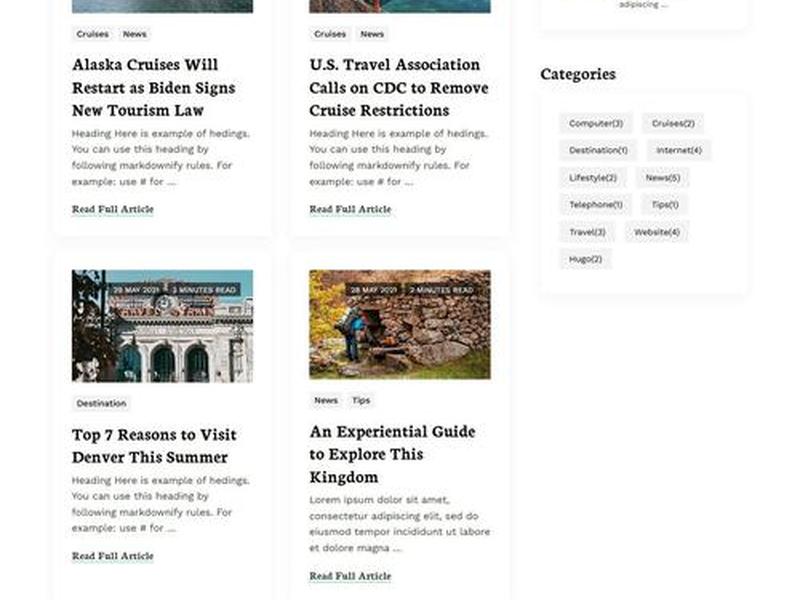Viewport: 800px width, 600px height.
Task: Click the excerpt under Alaska Cruises post
Action: (x=161, y=157)
